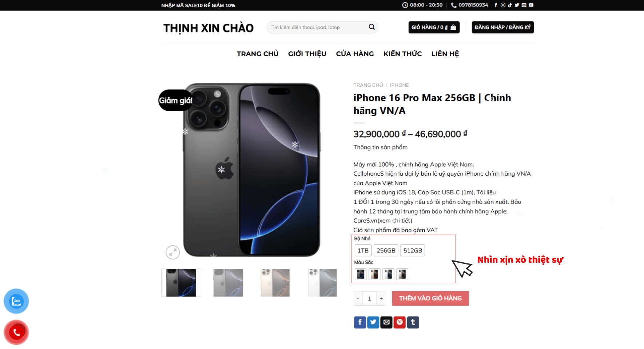
Task: Select the 512GB storage option
Action: [413, 251]
